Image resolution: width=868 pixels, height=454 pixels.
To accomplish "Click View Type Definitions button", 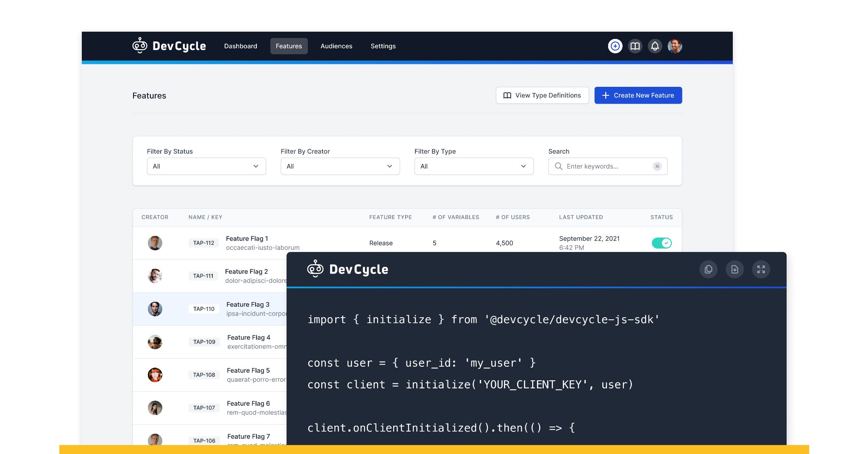I will coord(542,95).
